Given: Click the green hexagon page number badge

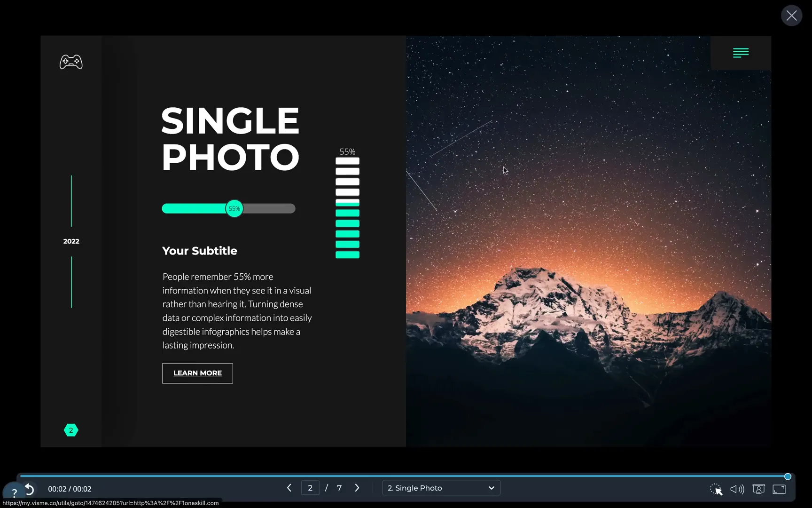Looking at the screenshot, I should click(71, 430).
